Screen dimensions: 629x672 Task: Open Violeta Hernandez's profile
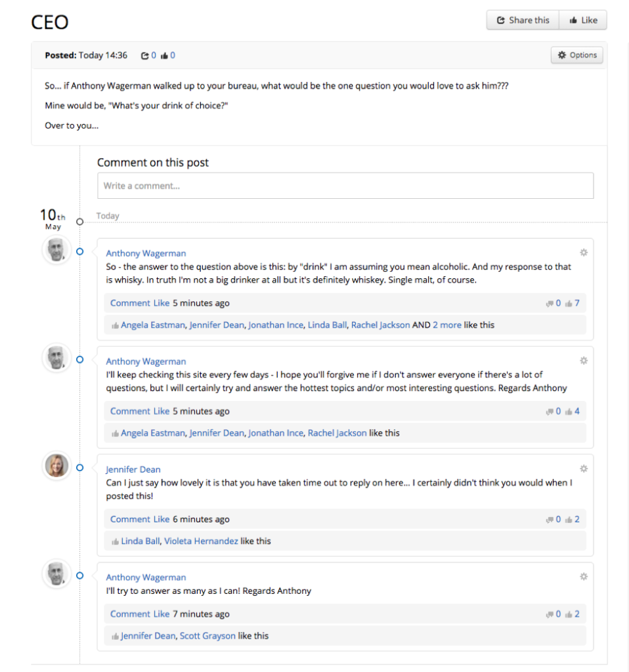point(200,541)
